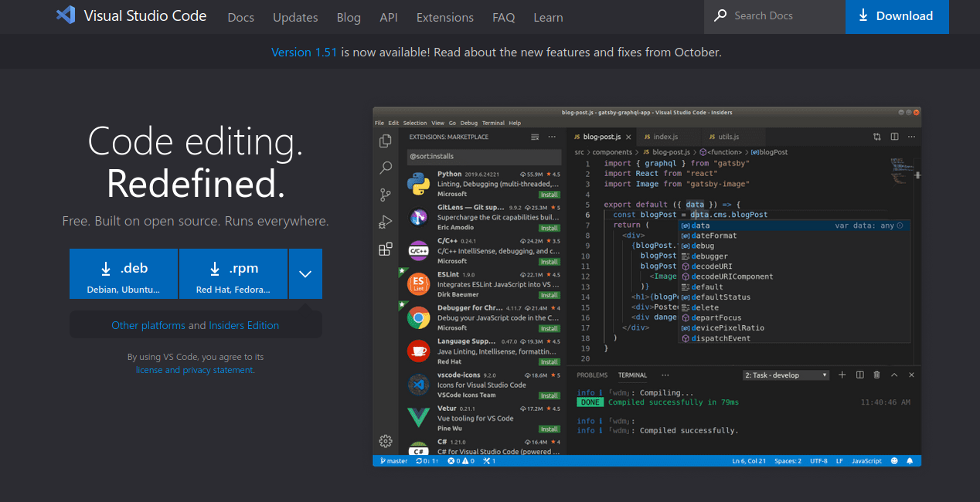Click the Debugger for Chrome logo

(x=418, y=317)
